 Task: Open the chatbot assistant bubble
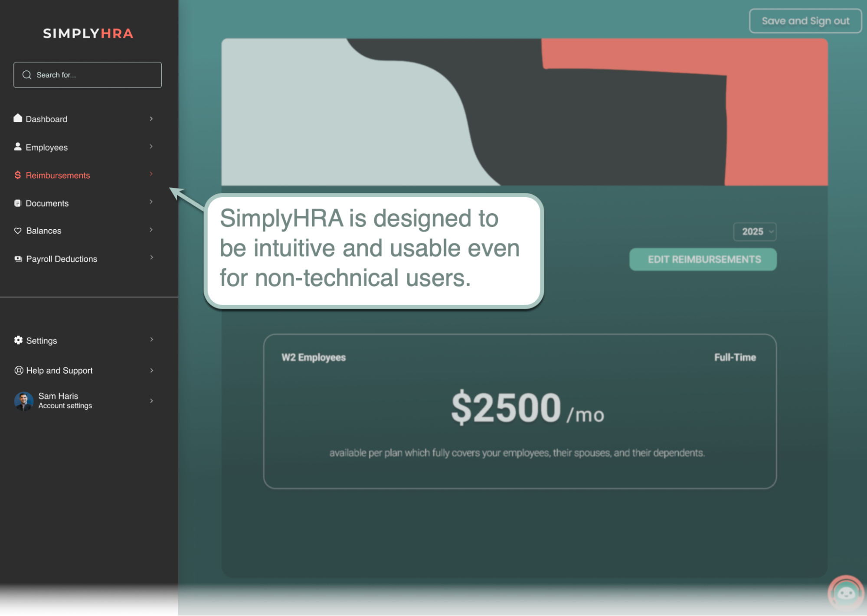coord(845,593)
